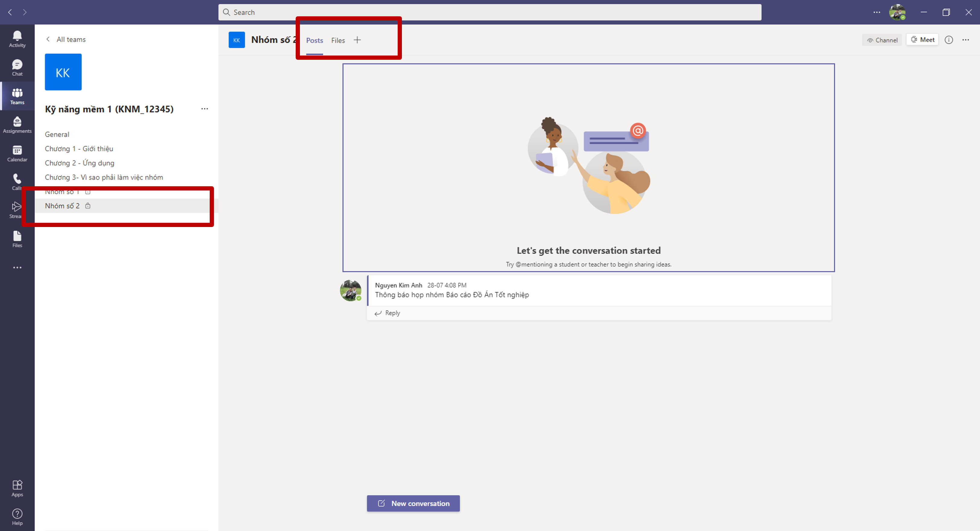Start a New conversation

413,503
